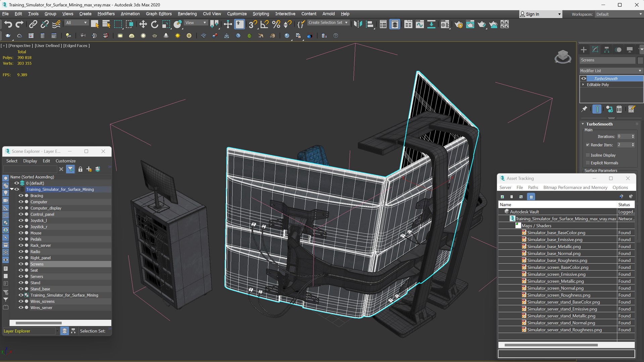The image size is (644, 362).
Task: Open the Bitmap Performance and Memory menu
Action: click(x=575, y=187)
